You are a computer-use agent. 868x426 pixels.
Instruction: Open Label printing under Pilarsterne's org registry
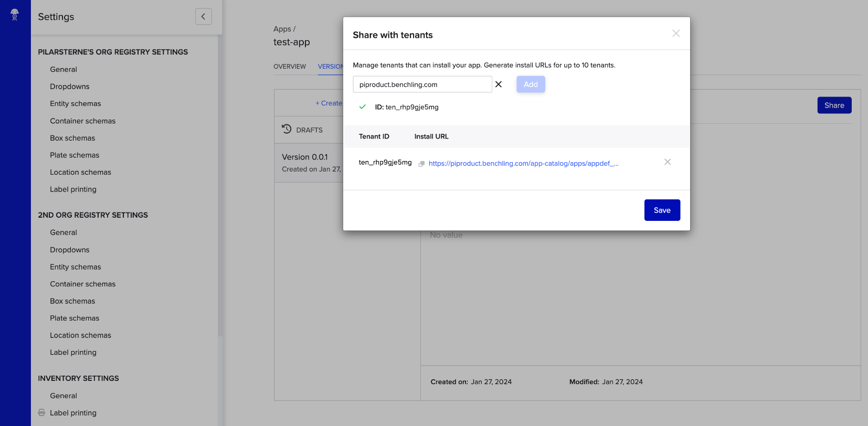(x=73, y=189)
